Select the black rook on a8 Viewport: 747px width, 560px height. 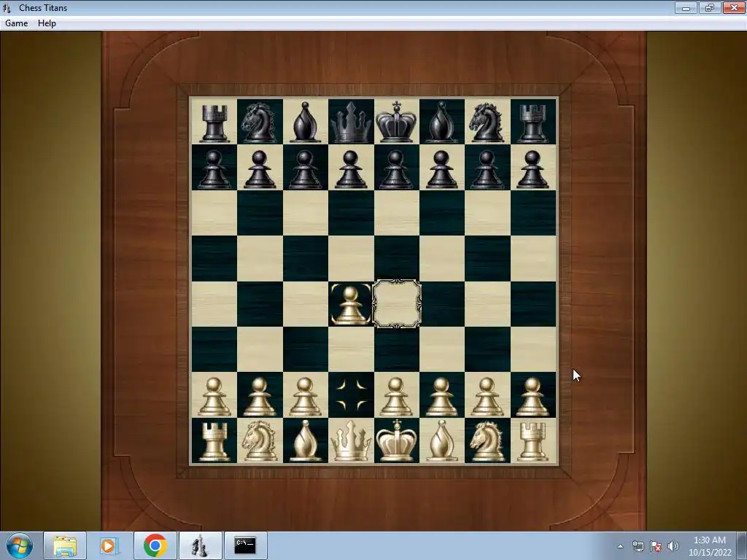(214, 122)
